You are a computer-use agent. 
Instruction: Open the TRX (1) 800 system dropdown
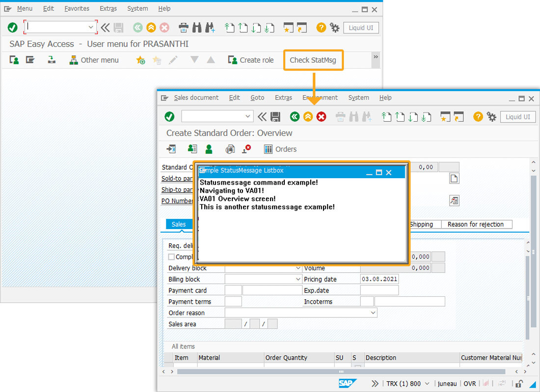click(x=427, y=383)
